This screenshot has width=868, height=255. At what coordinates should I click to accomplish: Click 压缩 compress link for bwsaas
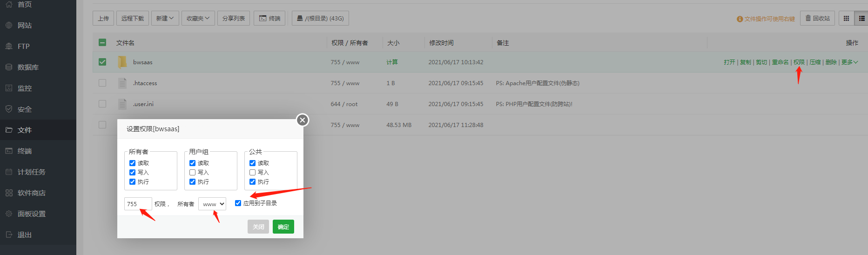pyautogui.click(x=815, y=62)
